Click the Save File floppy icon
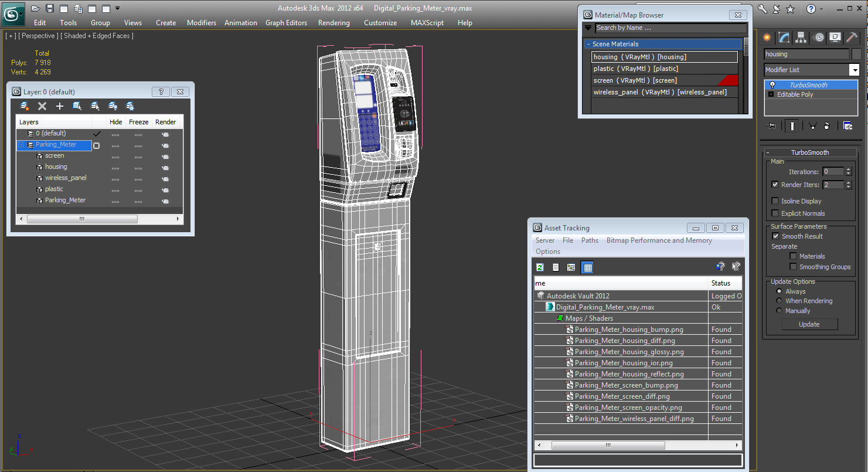Screen dimensions: 868x472 [x=50, y=8]
